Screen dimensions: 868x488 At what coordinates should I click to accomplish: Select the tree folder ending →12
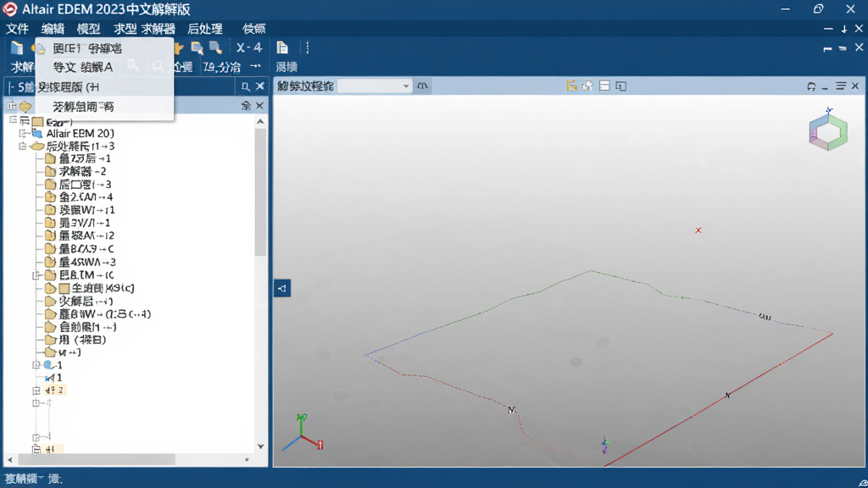point(86,236)
